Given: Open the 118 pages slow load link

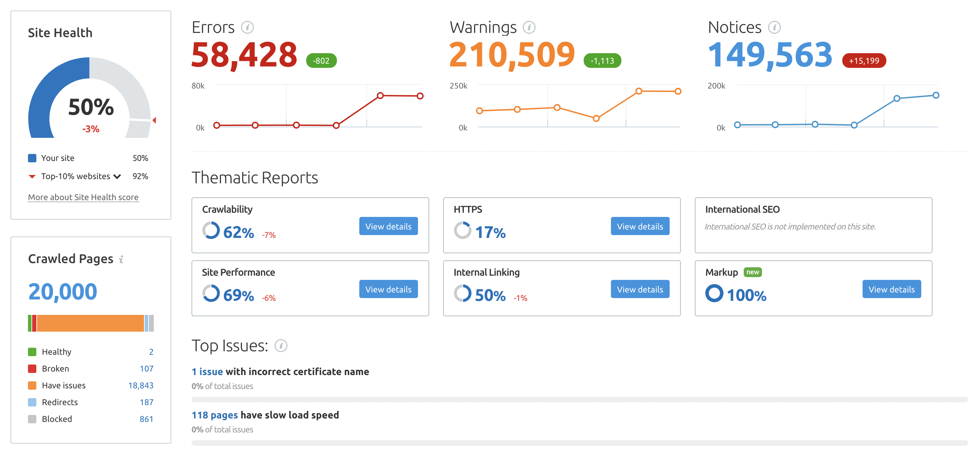Looking at the screenshot, I should click(215, 415).
